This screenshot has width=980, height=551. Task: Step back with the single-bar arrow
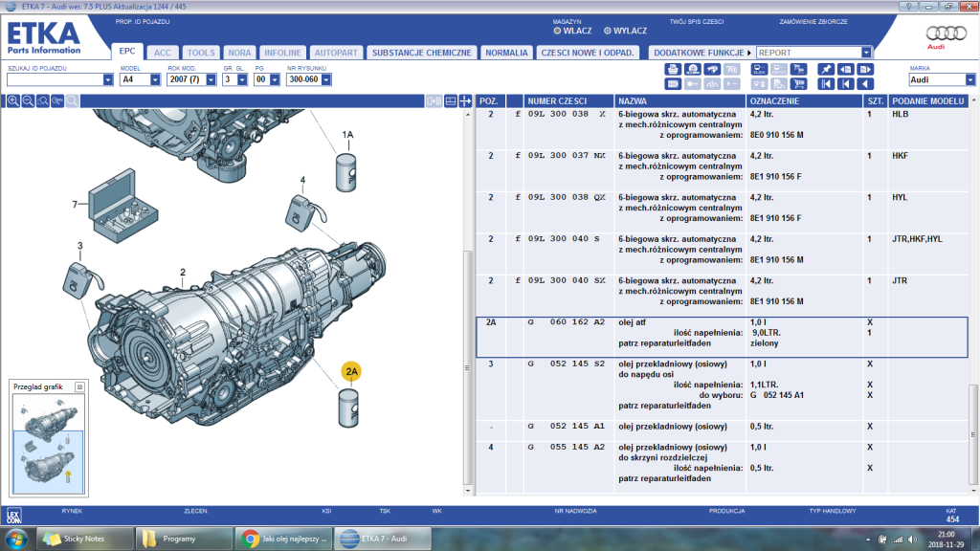tap(846, 84)
